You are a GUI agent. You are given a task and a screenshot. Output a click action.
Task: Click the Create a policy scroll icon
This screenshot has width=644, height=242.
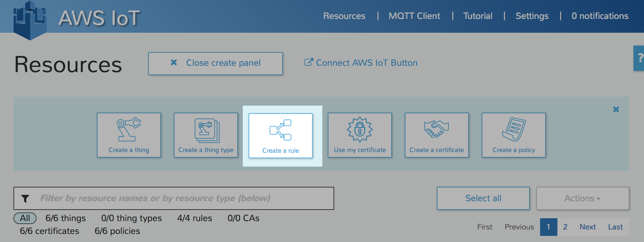514,129
